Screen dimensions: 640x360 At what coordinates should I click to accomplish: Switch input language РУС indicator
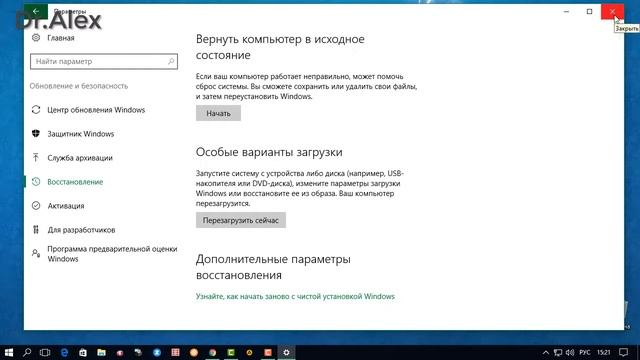click(x=585, y=352)
